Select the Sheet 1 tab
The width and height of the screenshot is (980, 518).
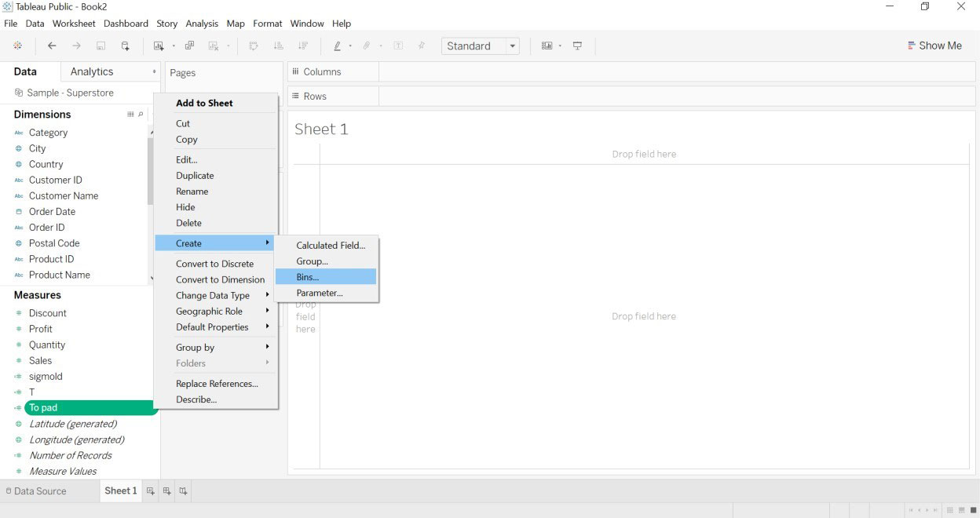[121, 491]
